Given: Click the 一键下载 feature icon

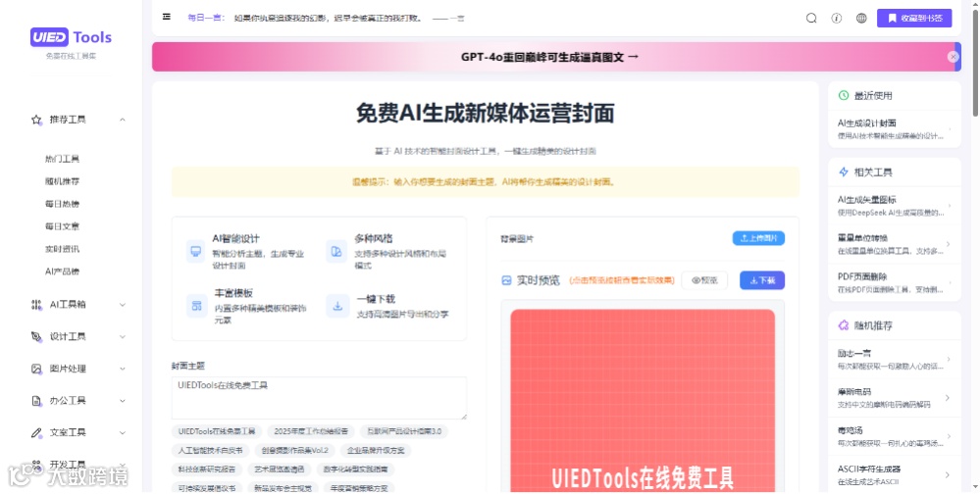Looking at the screenshot, I should (337, 306).
